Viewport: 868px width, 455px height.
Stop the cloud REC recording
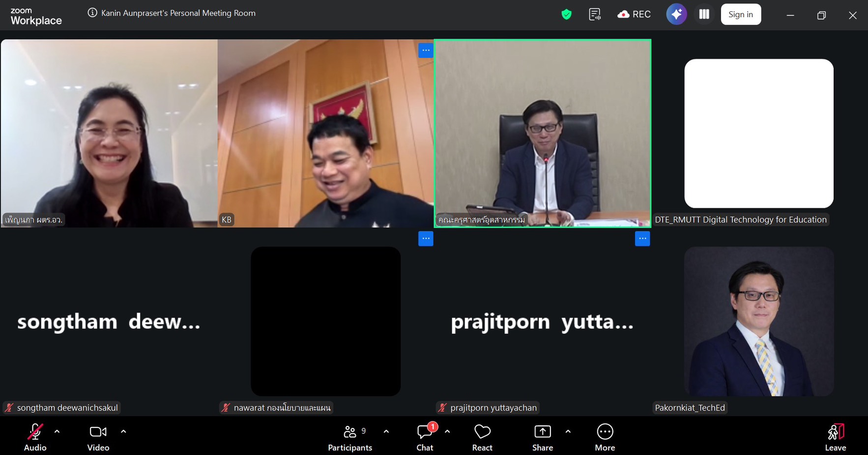(634, 14)
